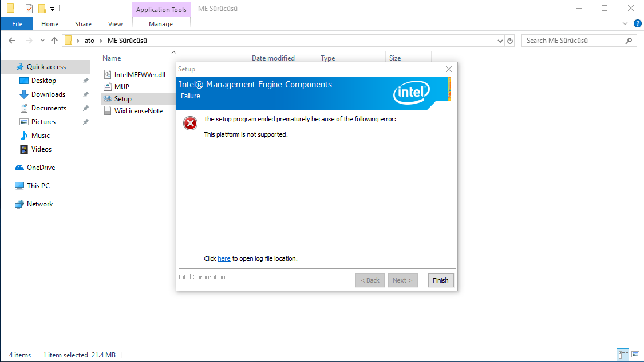Click the disabled Next button in Setup
The width and height of the screenshot is (644, 362).
(402, 280)
